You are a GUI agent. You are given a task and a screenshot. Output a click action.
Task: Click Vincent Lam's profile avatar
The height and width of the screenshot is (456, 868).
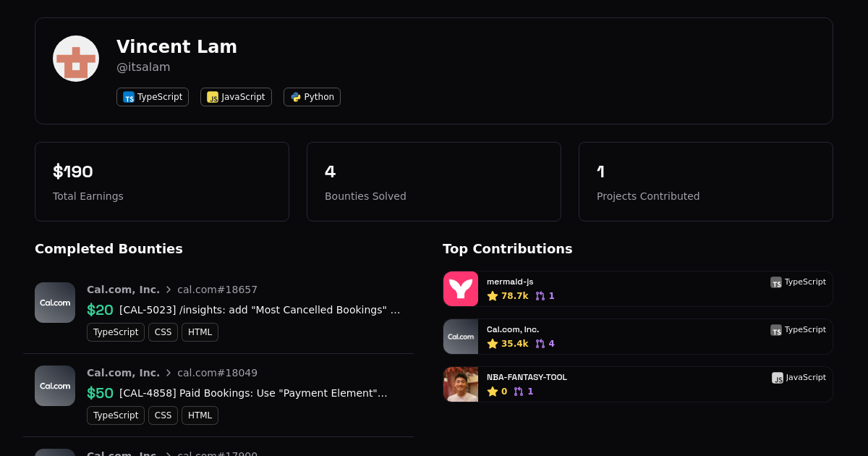point(76,59)
